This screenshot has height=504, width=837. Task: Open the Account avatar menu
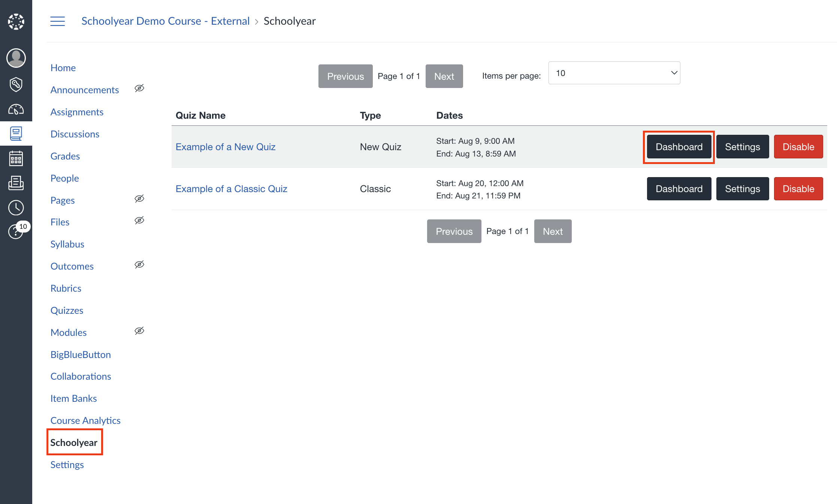16,58
